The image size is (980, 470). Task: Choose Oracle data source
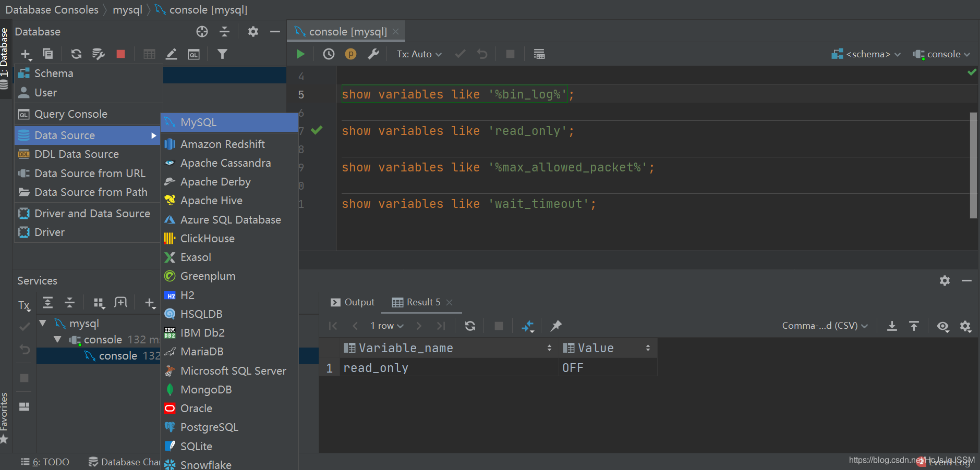click(229, 409)
